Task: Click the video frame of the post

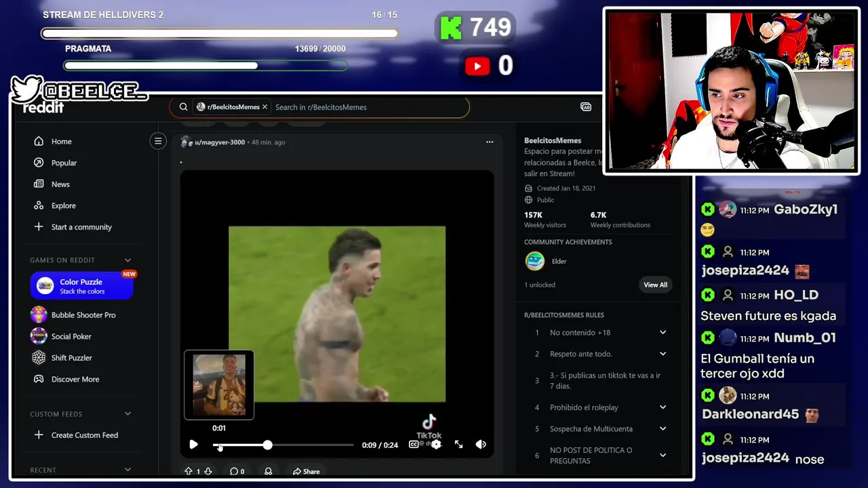Action: pyautogui.click(x=337, y=314)
